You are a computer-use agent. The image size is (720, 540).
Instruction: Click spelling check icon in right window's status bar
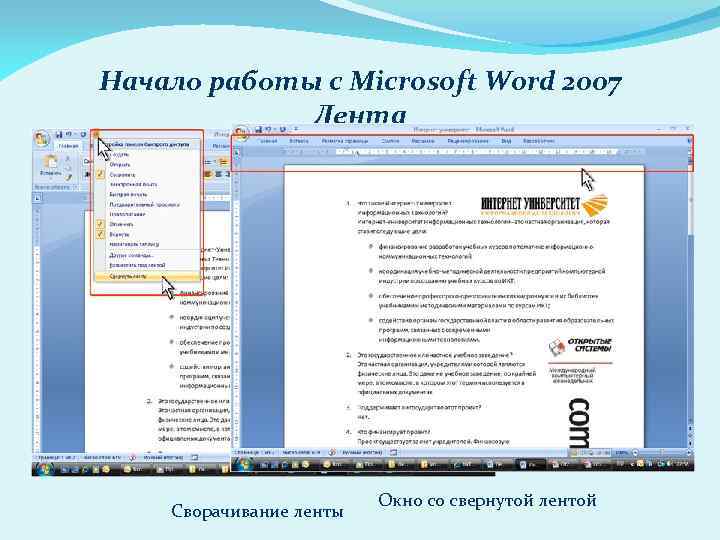click(332, 452)
